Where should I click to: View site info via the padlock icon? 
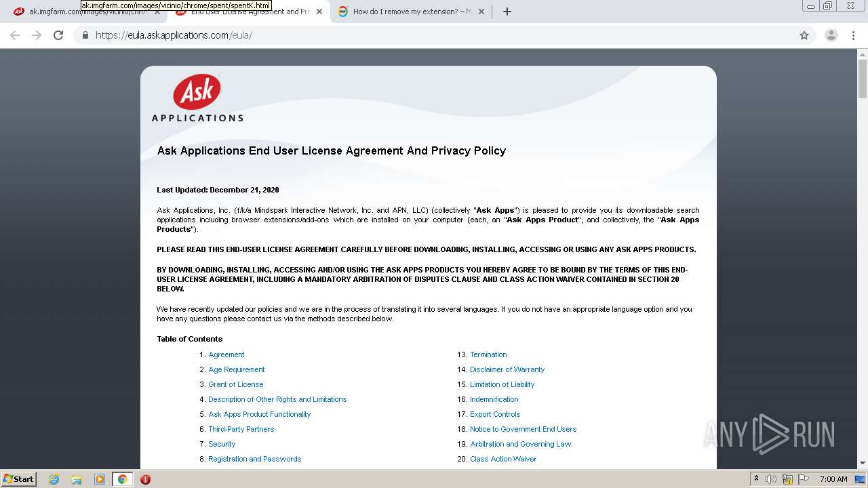[x=85, y=35]
